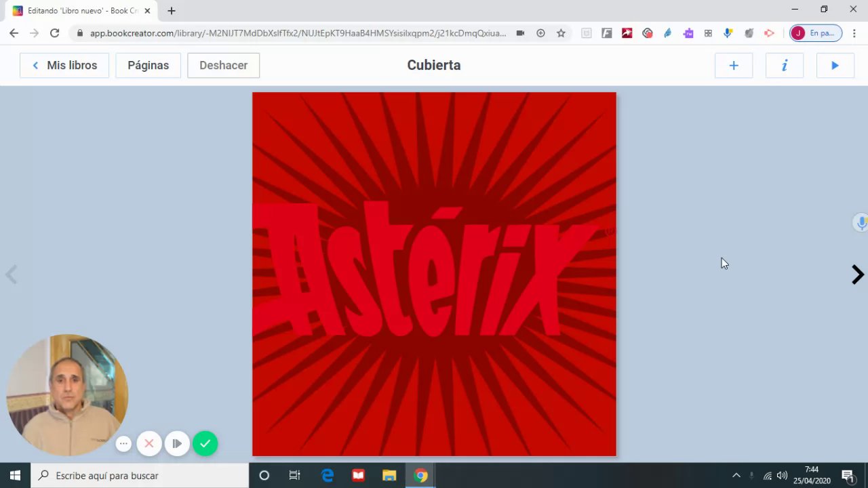Open the notification center
Image resolution: width=868 pixels, height=488 pixels.
point(848,476)
